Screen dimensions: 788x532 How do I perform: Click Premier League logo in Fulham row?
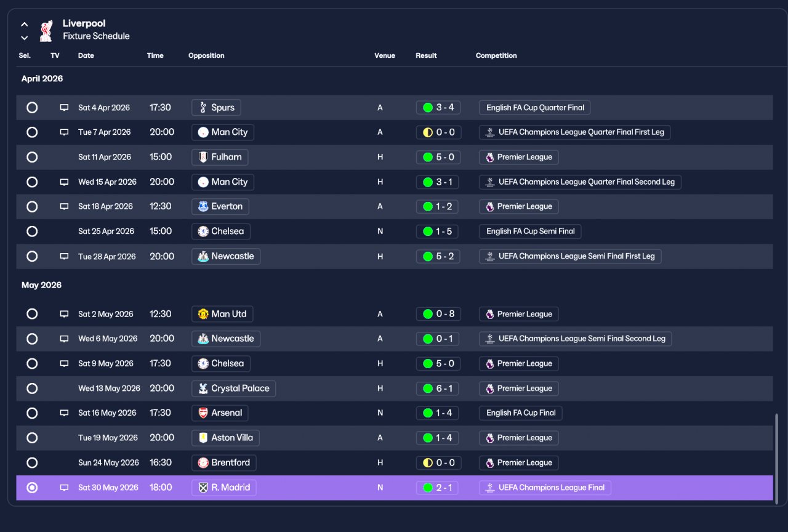click(x=490, y=157)
